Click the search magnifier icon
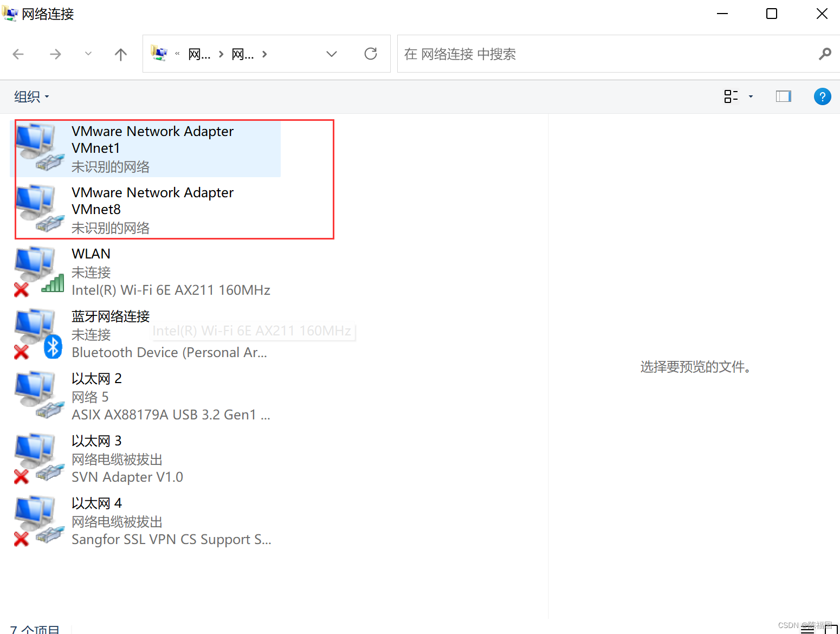The height and width of the screenshot is (634, 840). [x=825, y=54]
